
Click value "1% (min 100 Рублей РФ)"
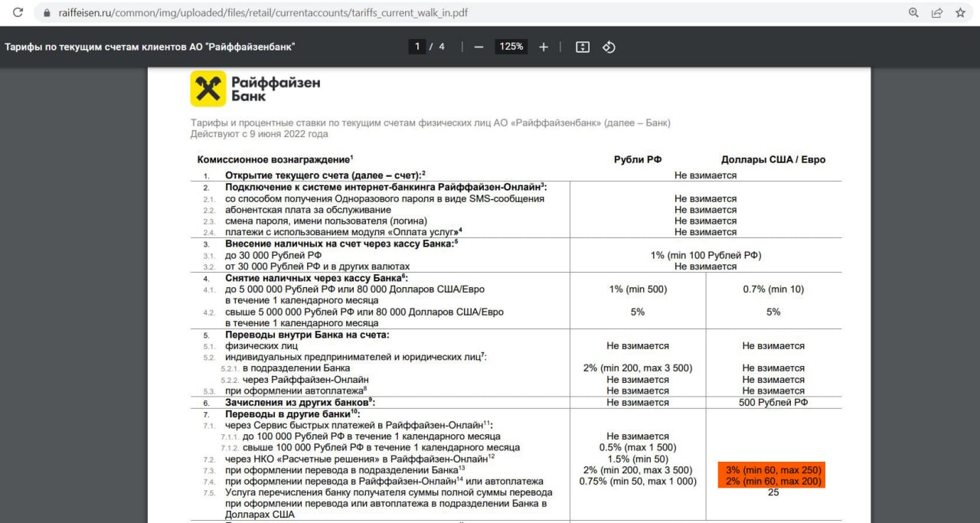click(705, 255)
